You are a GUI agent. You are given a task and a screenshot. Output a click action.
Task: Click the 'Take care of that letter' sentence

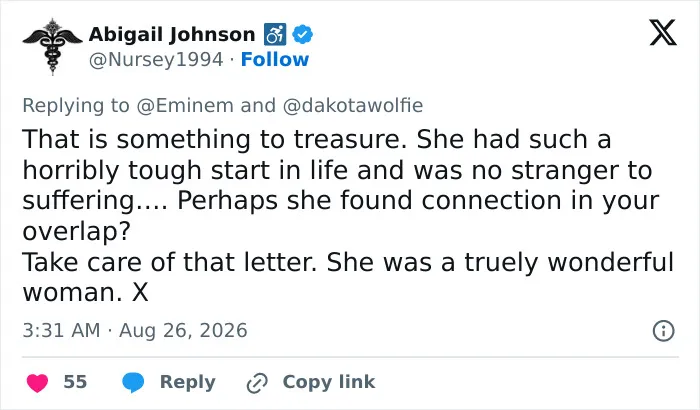click(170, 262)
